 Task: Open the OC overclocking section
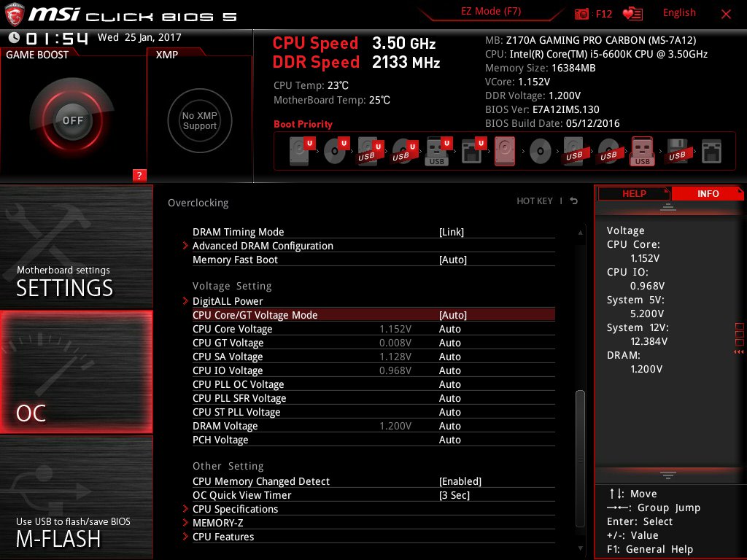click(x=76, y=372)
